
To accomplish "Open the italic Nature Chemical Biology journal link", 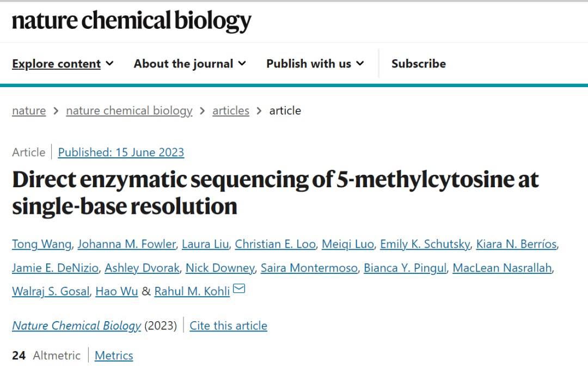I will point(76,326).
